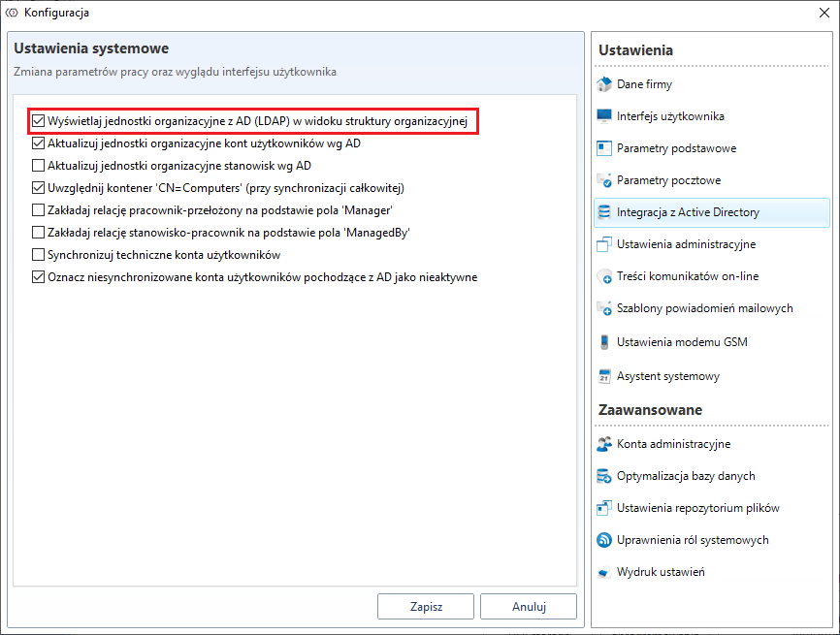
Task: Toggle 'Synchronizuj techniczne konta użytkowników' checkbox
Action: 39,255
